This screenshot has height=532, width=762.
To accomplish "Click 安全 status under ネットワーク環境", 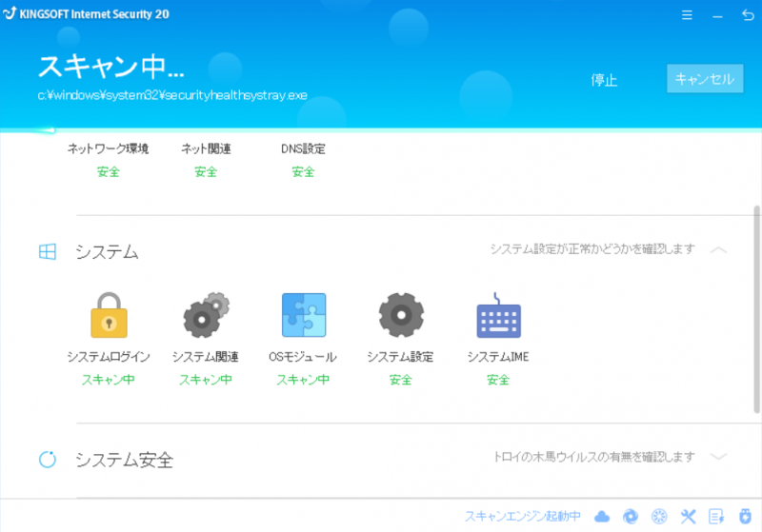I will tap(108, 172).
